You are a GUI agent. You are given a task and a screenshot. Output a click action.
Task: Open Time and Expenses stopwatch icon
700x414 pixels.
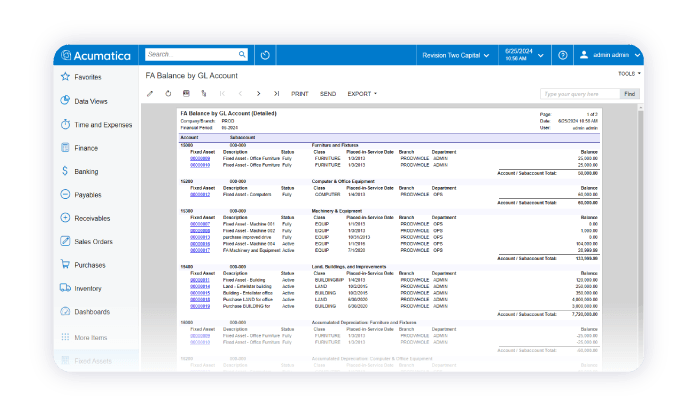coord(65,124)
